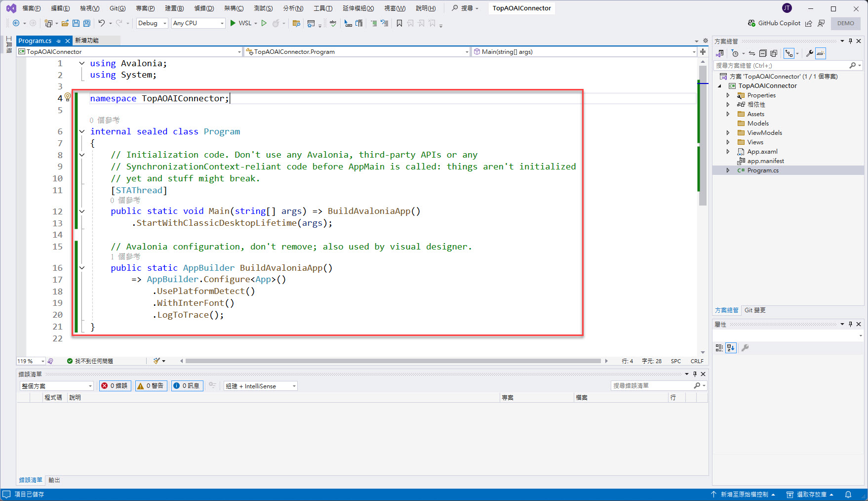This screenshot has height=501, width=868.
Task: Open the TopAOAIConnector.Program type dropdown
Action: (x=357, y=51)
